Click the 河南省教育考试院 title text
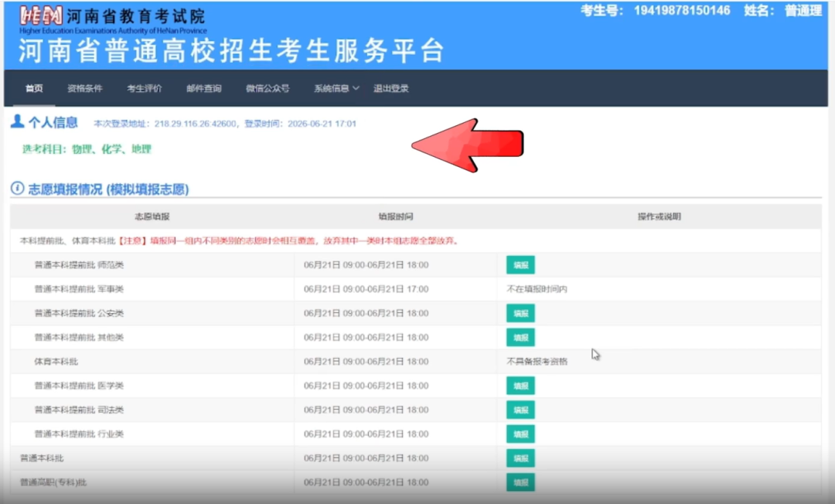This screenshot has height=504, width=835. [136, 16]
